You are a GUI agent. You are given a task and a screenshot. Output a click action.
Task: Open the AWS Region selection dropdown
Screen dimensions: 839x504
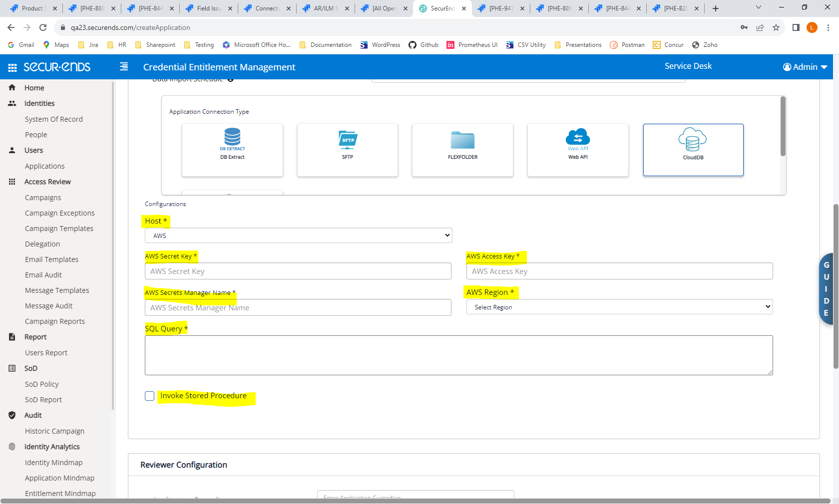coord(619,307)
